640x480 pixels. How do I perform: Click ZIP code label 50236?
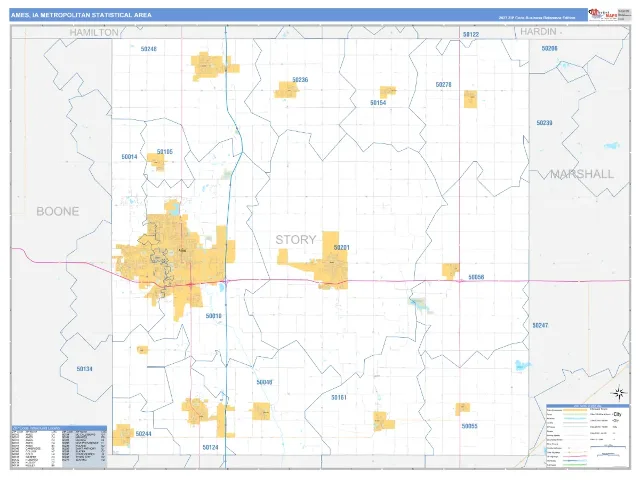coord(300,80)
